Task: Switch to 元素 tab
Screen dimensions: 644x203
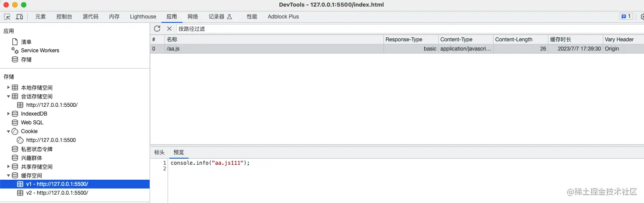Action: (40, 17)
